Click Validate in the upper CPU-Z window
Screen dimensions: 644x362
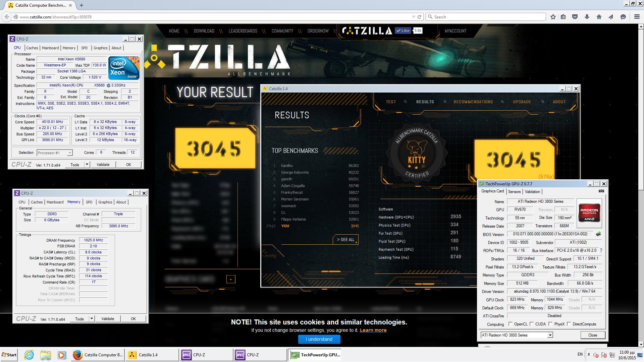coord(103,165)
